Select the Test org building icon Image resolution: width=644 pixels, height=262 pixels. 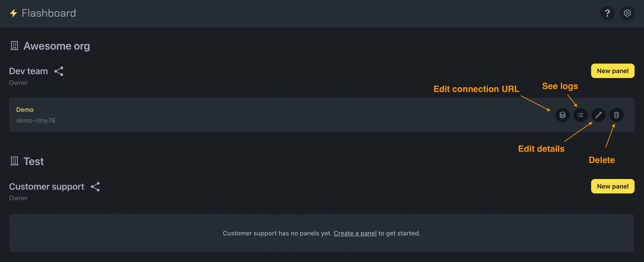[14, 161]
